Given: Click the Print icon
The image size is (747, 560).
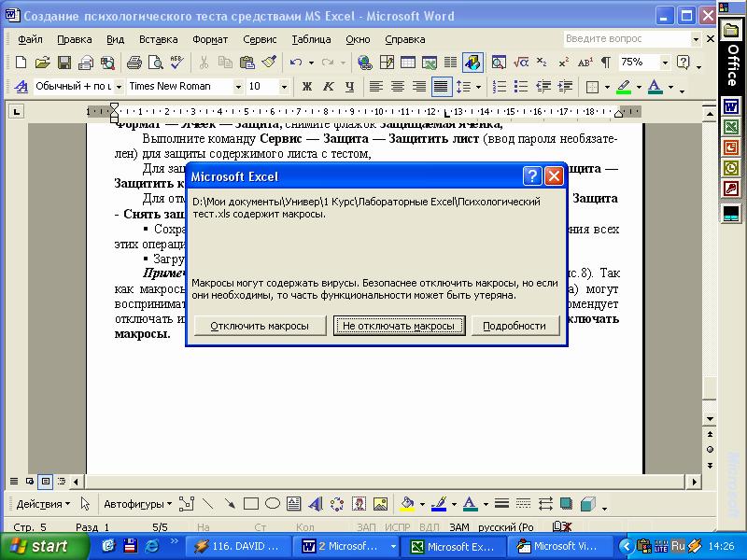Looking at the screenshot, I should [134, 63].
